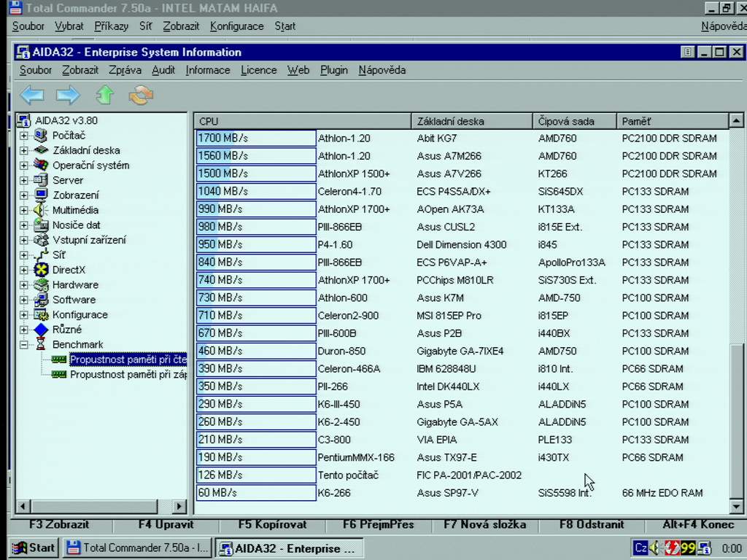Click the CPU column header

[x=303, y=122]
